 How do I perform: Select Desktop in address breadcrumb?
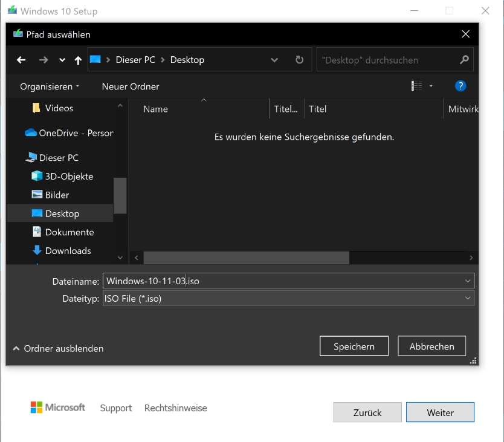(187, 60)
